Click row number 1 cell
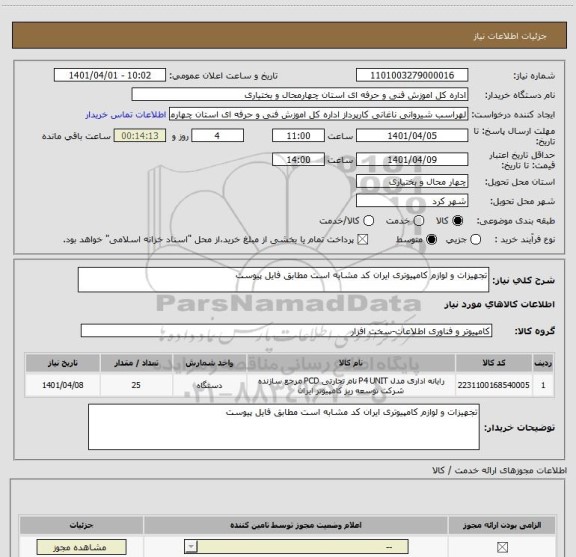The width and height of the screenshot is (576, 557). tap(543, 385)
